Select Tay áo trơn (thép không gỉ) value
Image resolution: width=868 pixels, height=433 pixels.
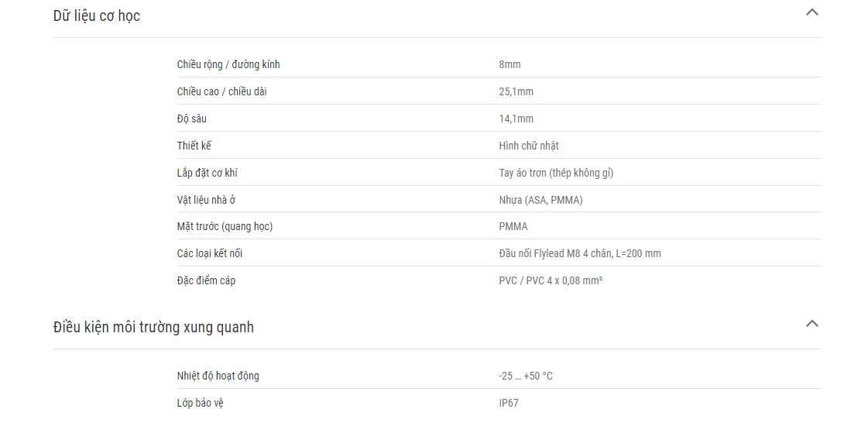[x=556, y=174]
